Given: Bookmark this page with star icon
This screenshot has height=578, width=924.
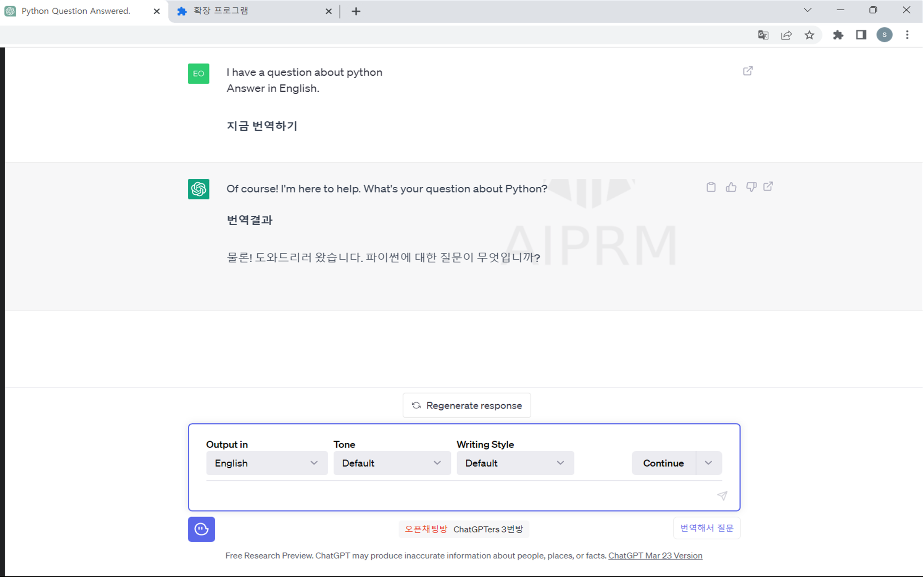Looking at the screenshot, I should pyautogui.click(x=810, y=35).
